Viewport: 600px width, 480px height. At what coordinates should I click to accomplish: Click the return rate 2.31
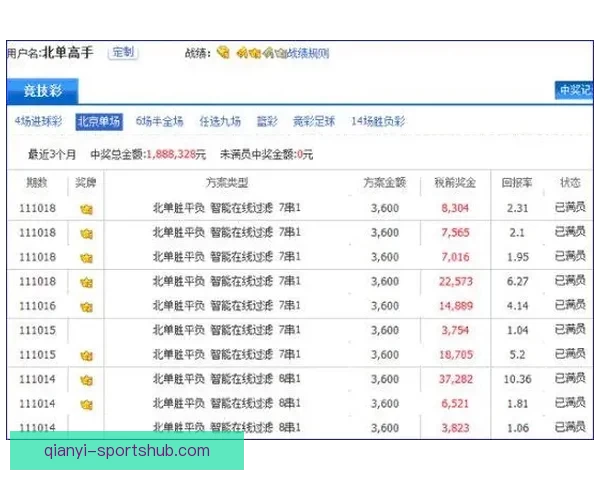pos(517,208)
